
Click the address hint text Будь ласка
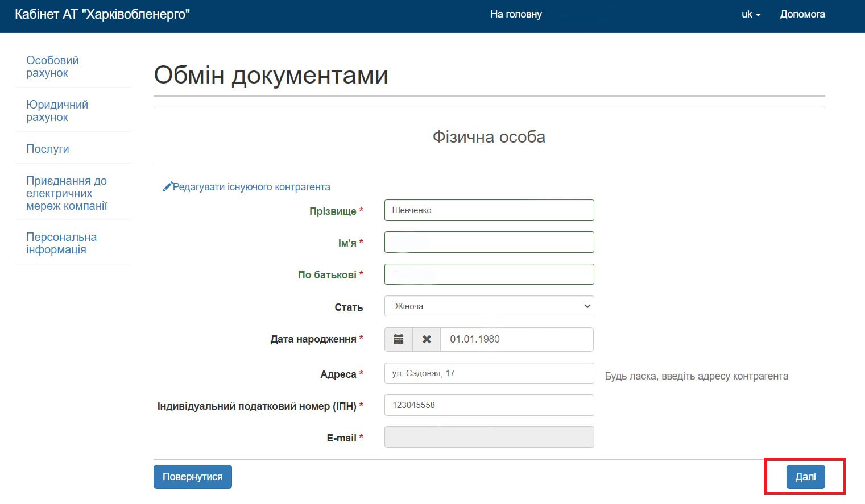click(x=697, y=376)
